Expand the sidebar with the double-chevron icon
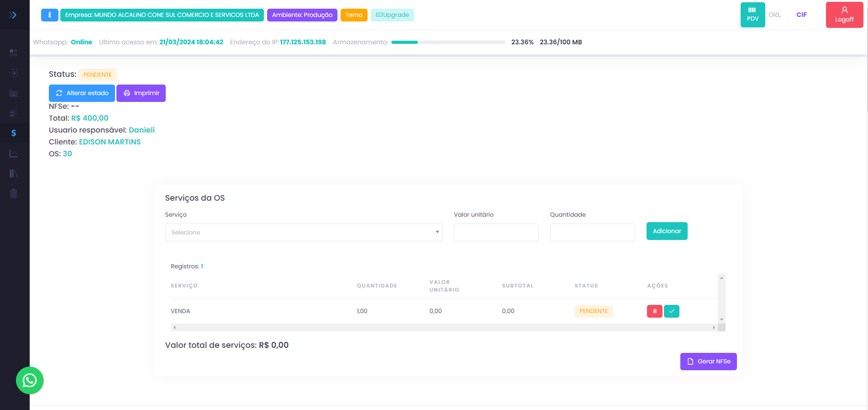Screen dimensions: 868x410 [x=13, y=15]
